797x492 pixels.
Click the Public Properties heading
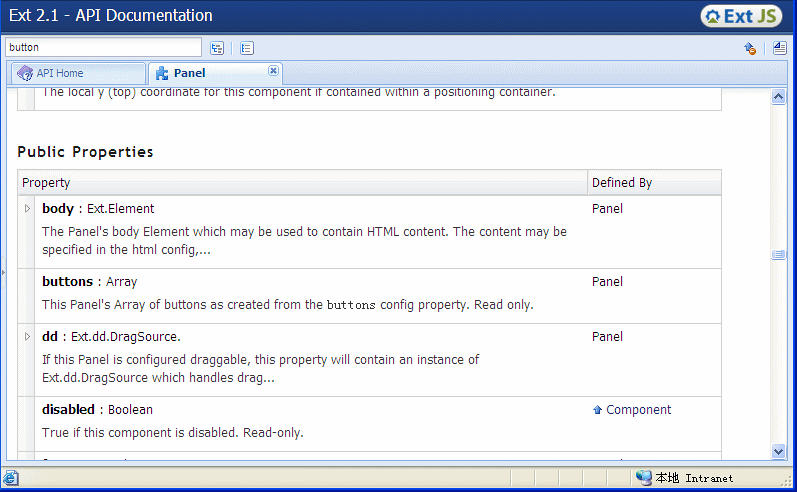85,152
